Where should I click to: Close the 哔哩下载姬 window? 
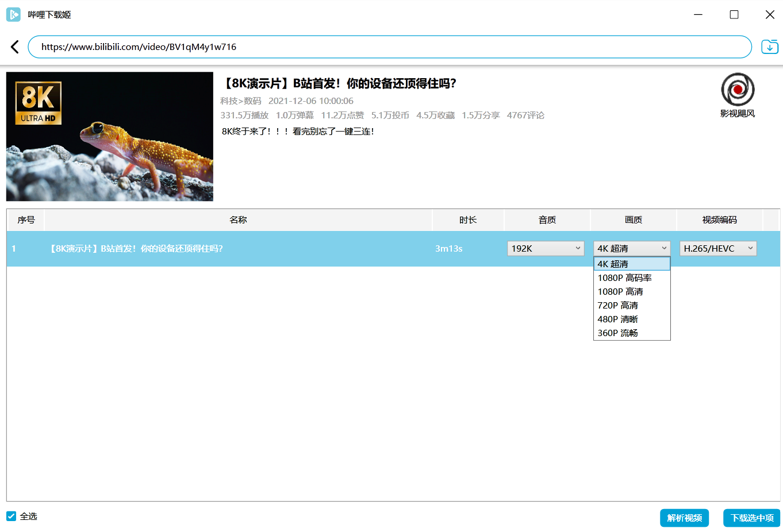[x=770, y=14]
